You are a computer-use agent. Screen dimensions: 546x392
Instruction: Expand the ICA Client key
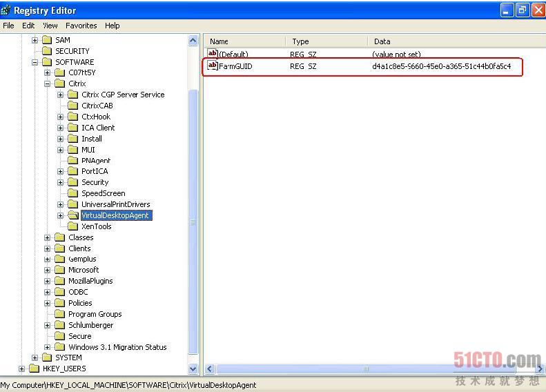point(60,128)
